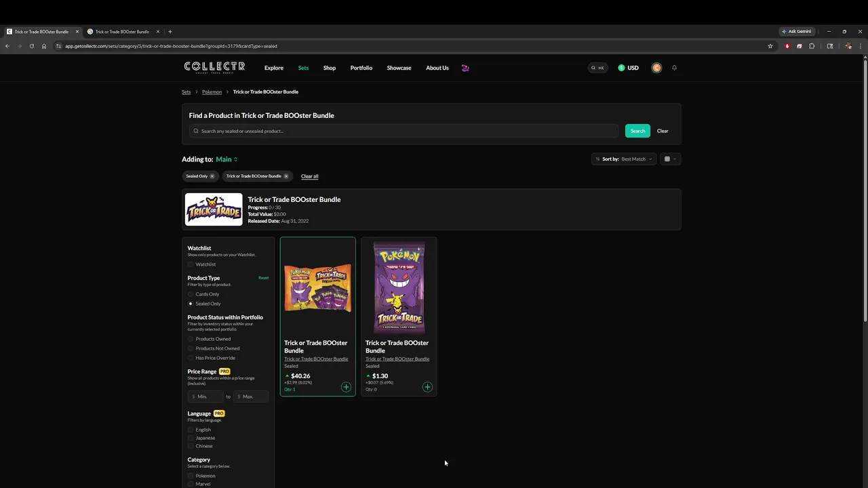
Task: Click the Max price field
Action: [x=251, y=396]
